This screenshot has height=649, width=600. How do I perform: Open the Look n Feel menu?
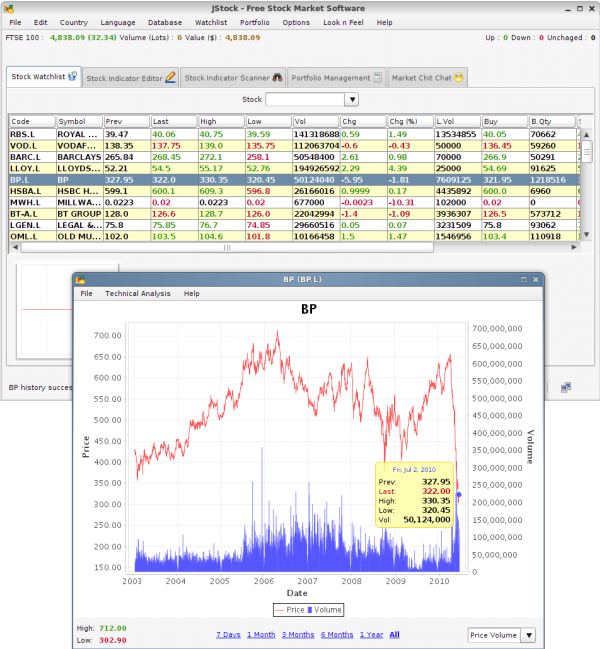point(343,22)
